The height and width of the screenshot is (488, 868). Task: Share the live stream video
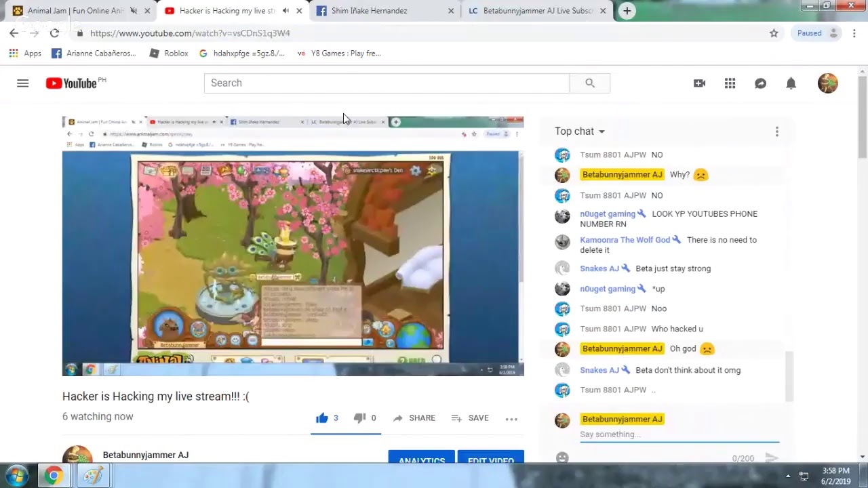(x=414, y=418)
